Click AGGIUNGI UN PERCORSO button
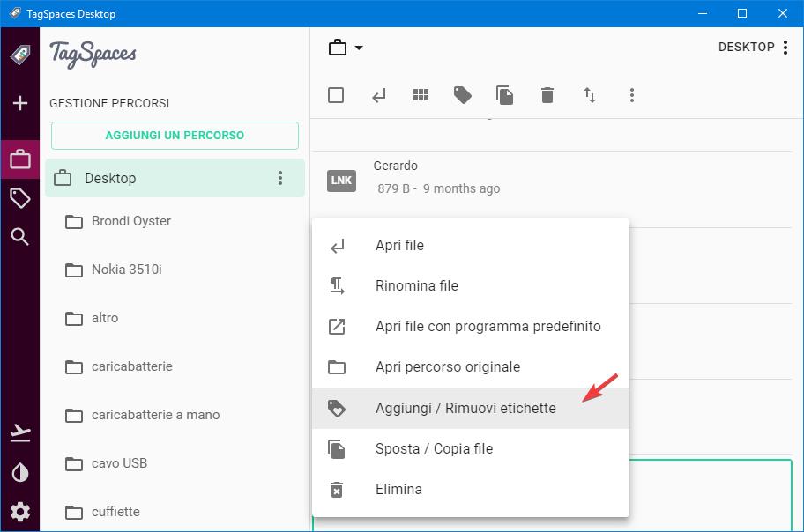The height and width of the screenshot is (532, 804). click(x=175, y=136)
